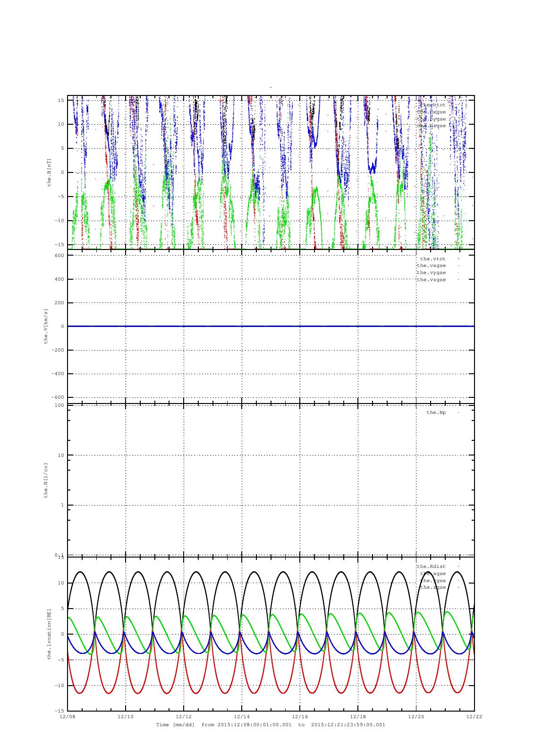Select the '12/22' date tick label
Viewport: 534px width, 756px height.
474,716
